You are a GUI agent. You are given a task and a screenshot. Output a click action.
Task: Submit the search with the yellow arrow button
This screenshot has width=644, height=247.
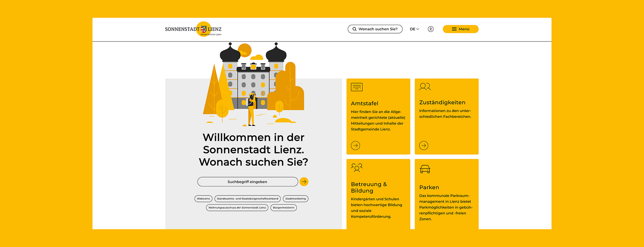304,182
